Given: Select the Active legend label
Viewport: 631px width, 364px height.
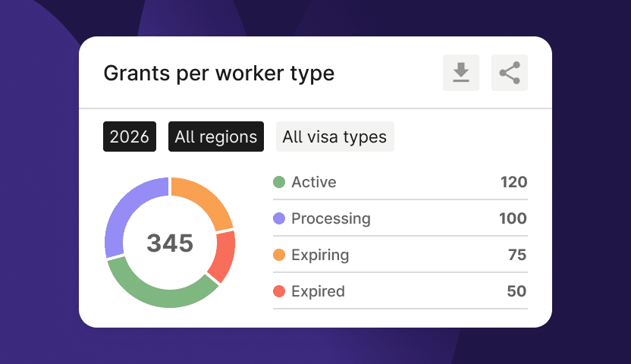Looking at the screenshot, I should pyautogui.click(x=313, y=182).
